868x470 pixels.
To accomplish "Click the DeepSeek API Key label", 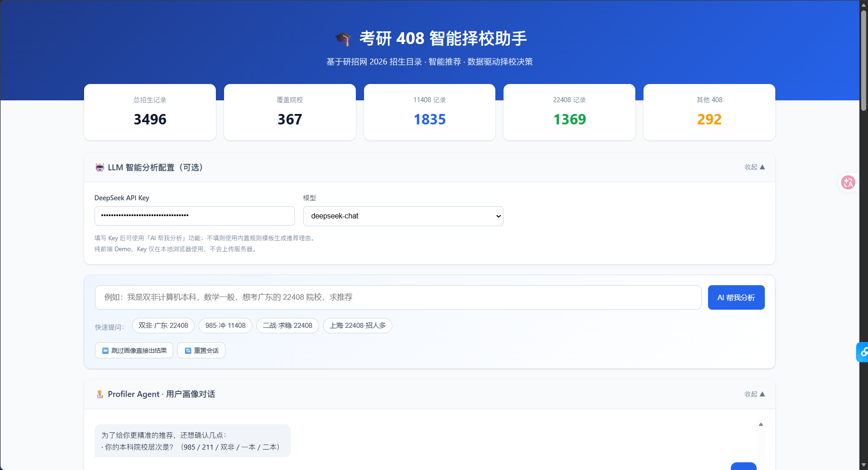I will 122,198.
